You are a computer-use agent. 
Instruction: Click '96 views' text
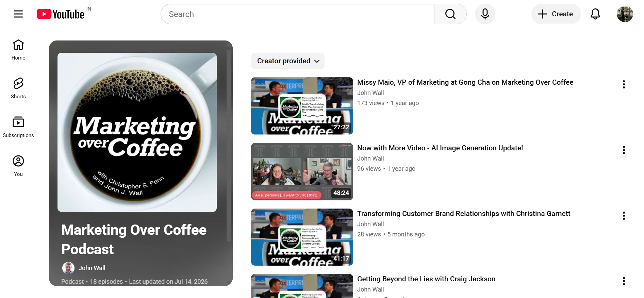[369, 169]
